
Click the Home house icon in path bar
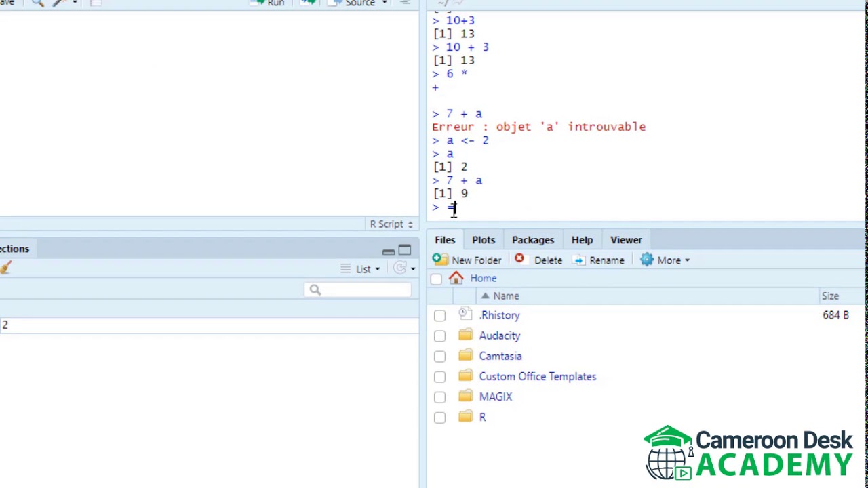(456, 278)
